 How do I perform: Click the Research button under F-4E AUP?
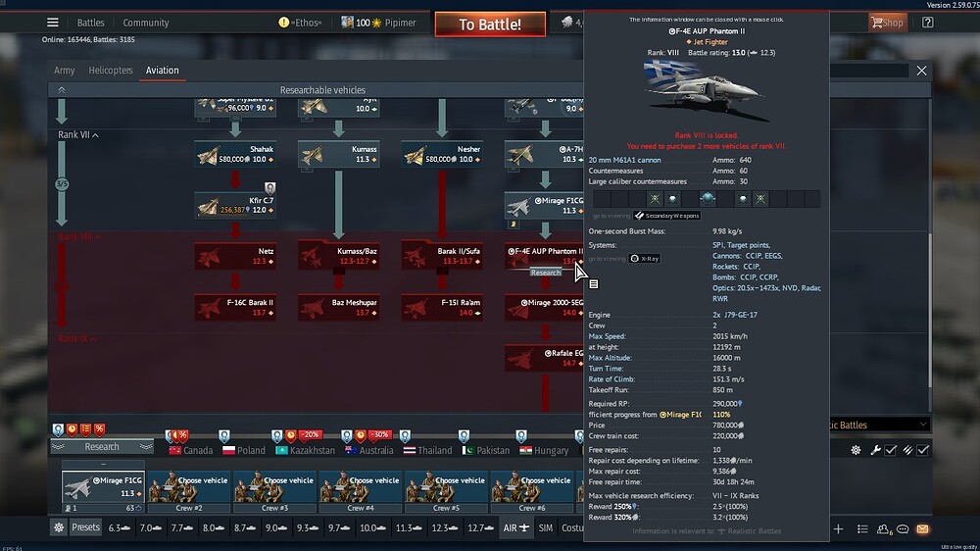click(546, 273)
